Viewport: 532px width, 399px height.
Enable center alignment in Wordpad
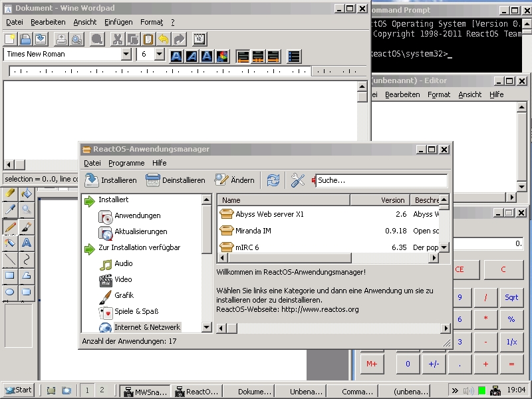tap(257, 56)
